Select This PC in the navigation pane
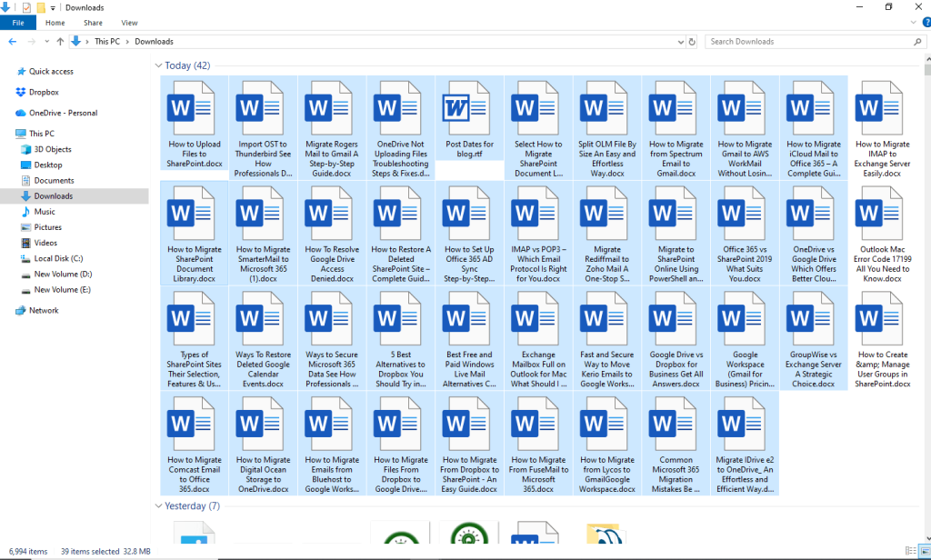 tap(42, 134)
